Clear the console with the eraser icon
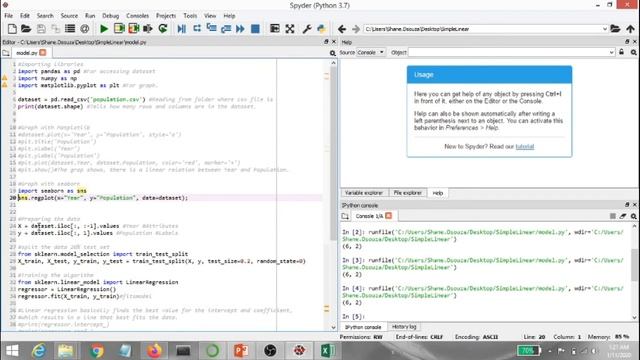Image resolution: width=640 pixels, height=360 pixels. pyautogui.click(x=623, y=216)
